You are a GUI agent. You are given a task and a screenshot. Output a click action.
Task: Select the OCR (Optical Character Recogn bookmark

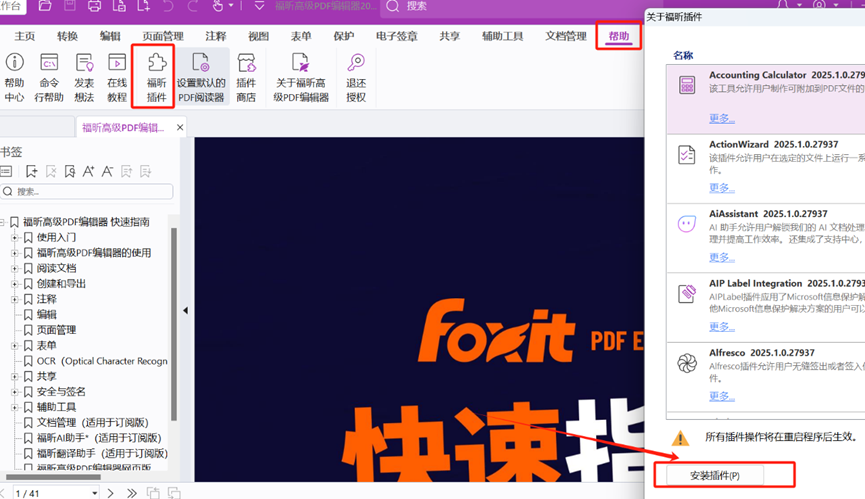(x=102, y=361)
